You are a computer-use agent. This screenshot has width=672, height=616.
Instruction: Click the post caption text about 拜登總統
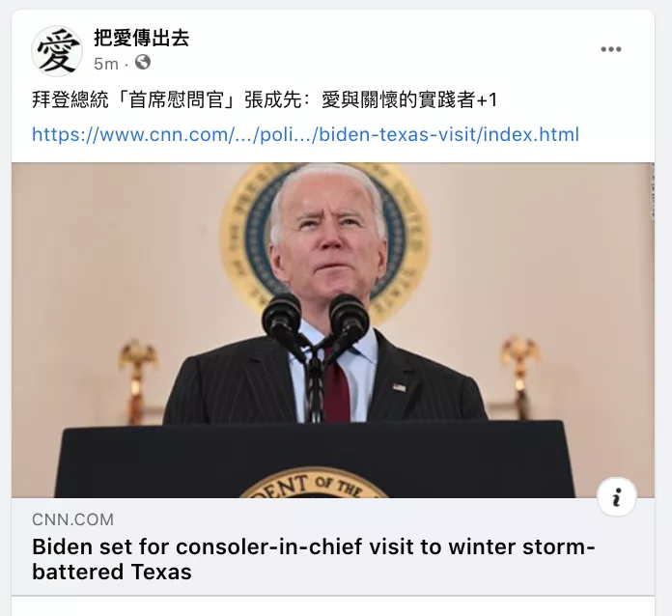tap(265, 100)
